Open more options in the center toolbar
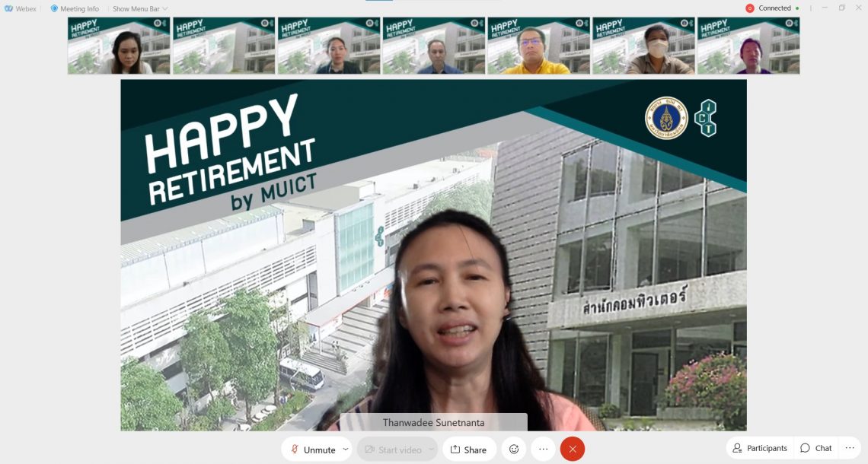The image size is (868, 464). tap(543, 450)
